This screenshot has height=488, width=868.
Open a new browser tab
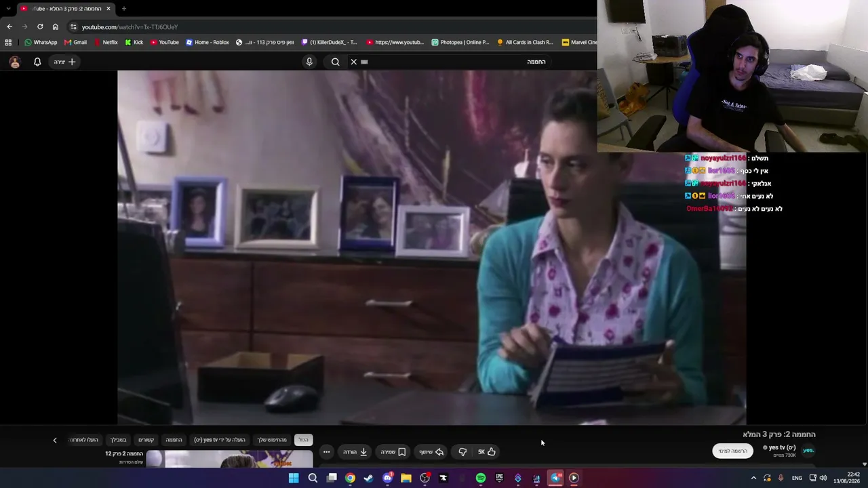point(123,9)
